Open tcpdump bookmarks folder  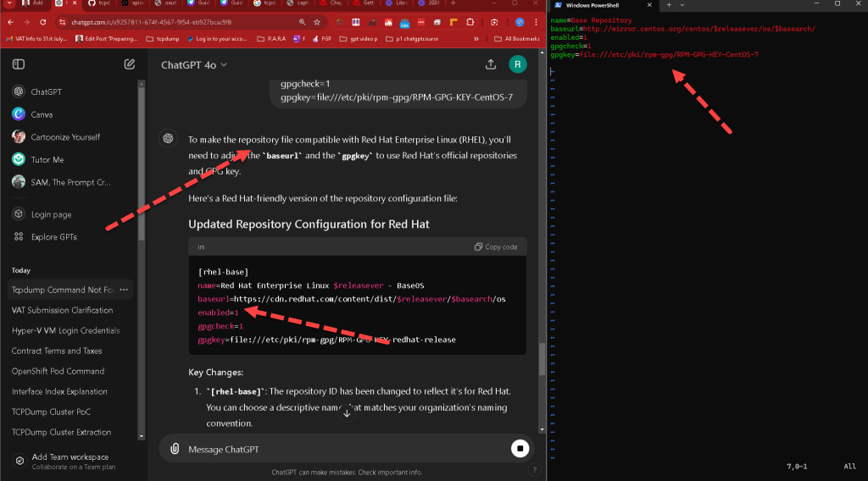[x=162, y=39]
